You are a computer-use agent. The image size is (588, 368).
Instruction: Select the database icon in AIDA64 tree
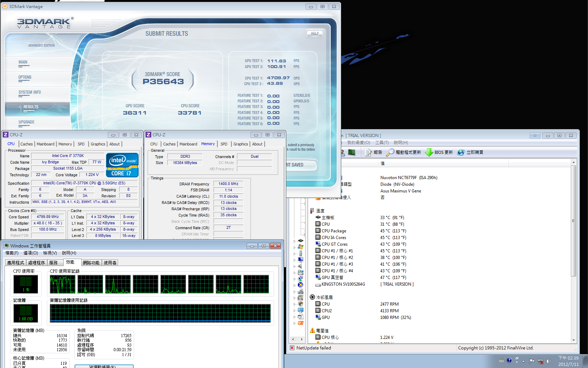click(x=301, y=316)
